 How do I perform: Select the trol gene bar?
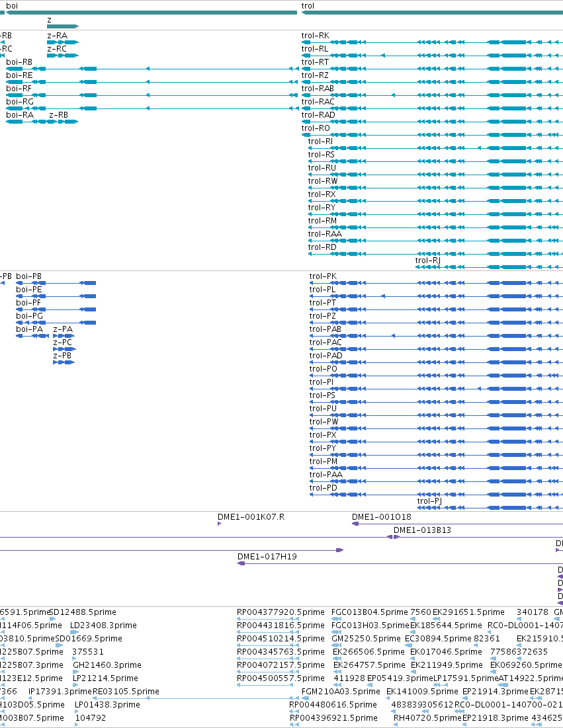click(432, 13)
